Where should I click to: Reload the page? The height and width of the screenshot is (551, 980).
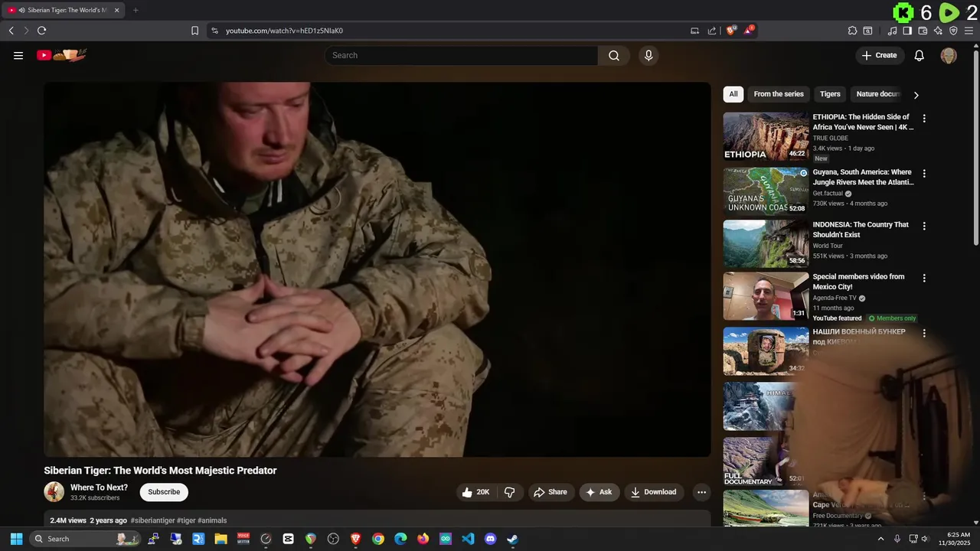(41, 31)
